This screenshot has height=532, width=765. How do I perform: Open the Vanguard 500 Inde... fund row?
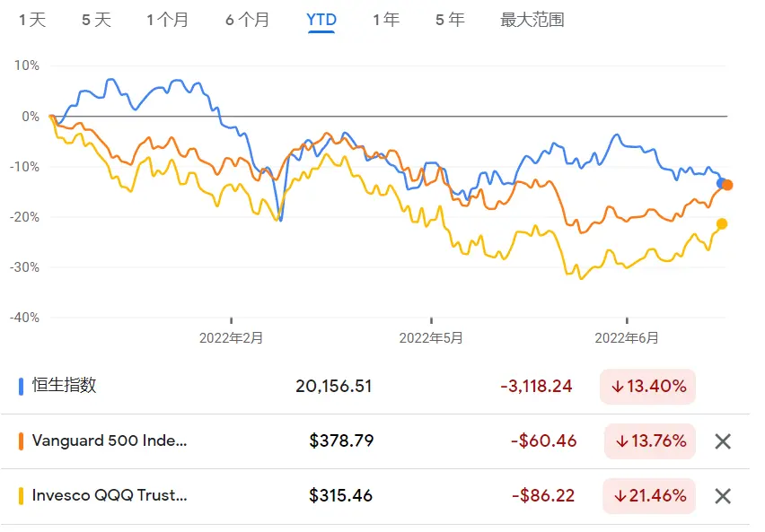tap(375, 441)
